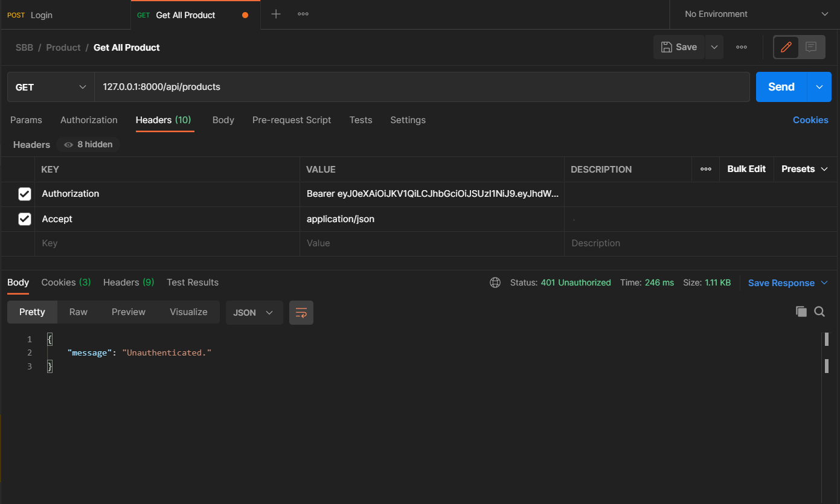Screen dimensions: 840x504
Task: Open the tab overflow options ellipsis
Action: tap(303, 14)
